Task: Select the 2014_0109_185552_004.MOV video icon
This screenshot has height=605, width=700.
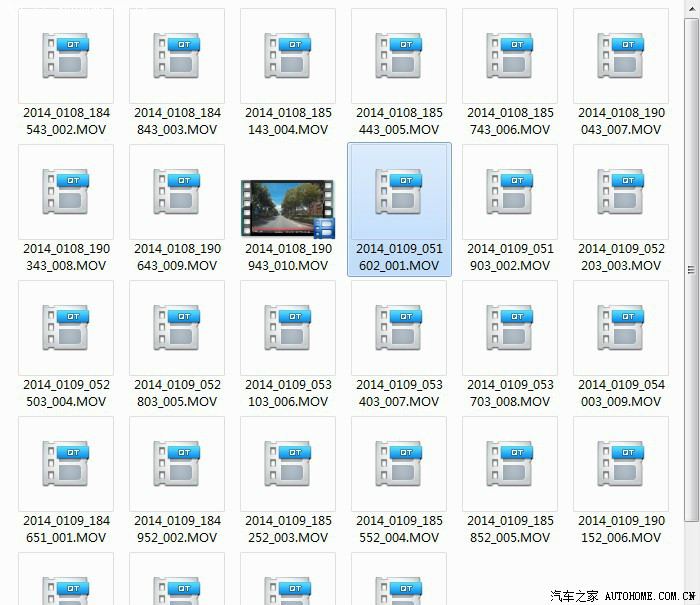Action: pos(399,464)
